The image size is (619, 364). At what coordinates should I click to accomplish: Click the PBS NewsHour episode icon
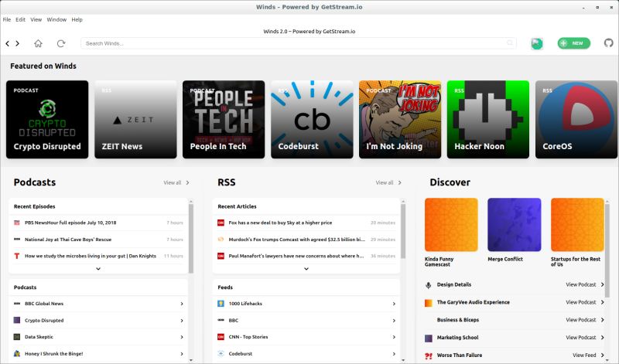tap(16, 223)
